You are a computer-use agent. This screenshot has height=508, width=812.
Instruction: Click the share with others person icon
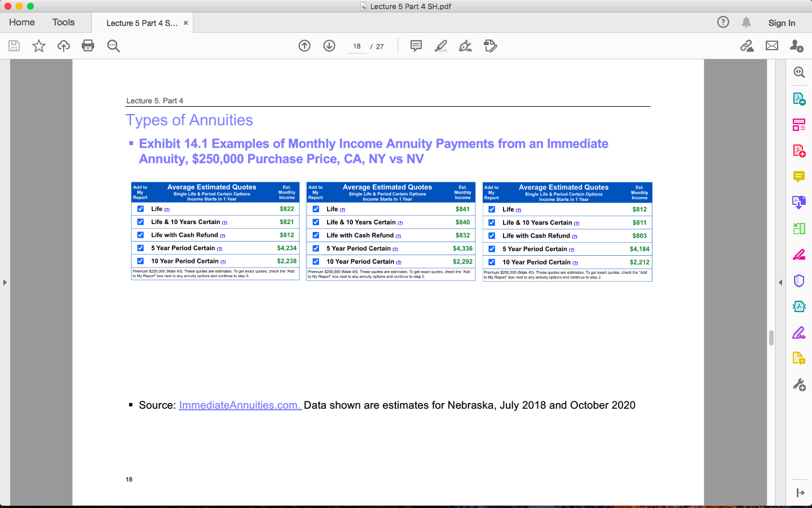pos(797,46)
